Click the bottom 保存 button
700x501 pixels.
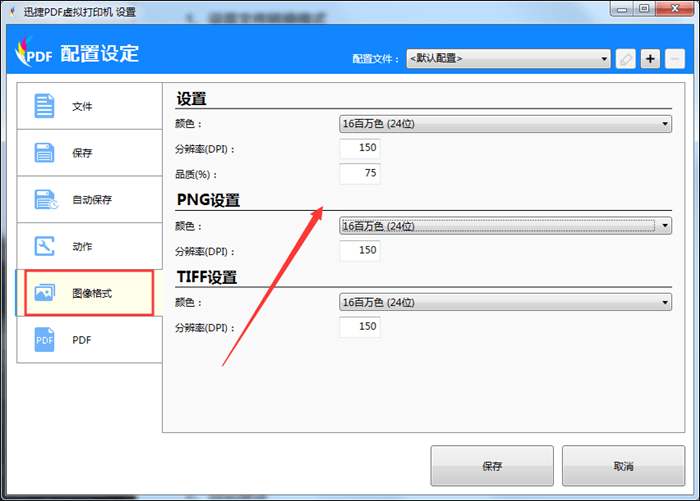pos(492,466)
